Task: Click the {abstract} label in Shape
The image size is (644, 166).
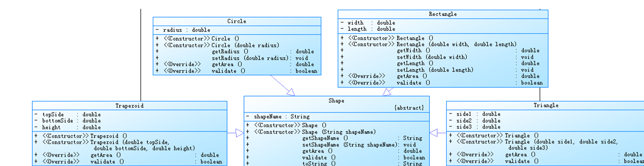Action: [x=409, y=108]
